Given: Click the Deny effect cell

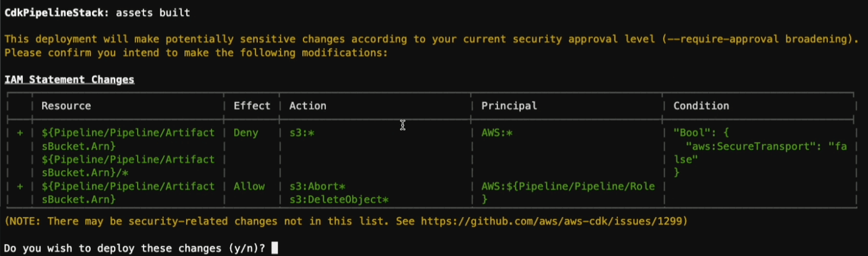Looking at the screenshot, I should pos(246,133).
